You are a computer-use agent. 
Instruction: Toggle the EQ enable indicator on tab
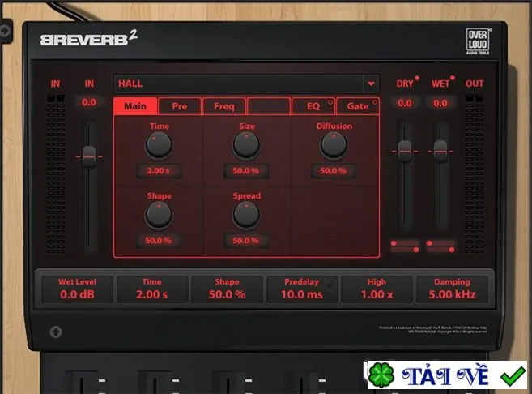(330, 102)
